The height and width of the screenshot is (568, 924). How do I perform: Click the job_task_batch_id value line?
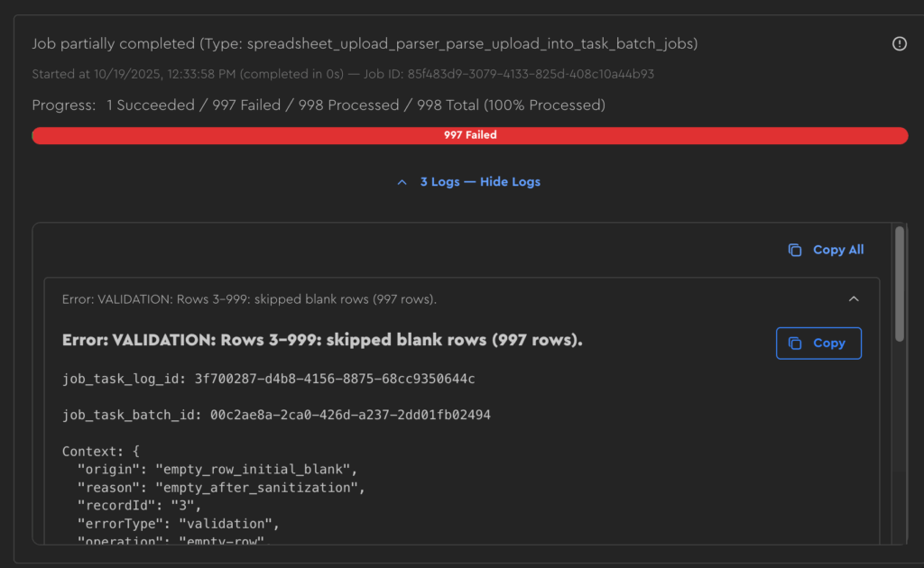[276, 415]
